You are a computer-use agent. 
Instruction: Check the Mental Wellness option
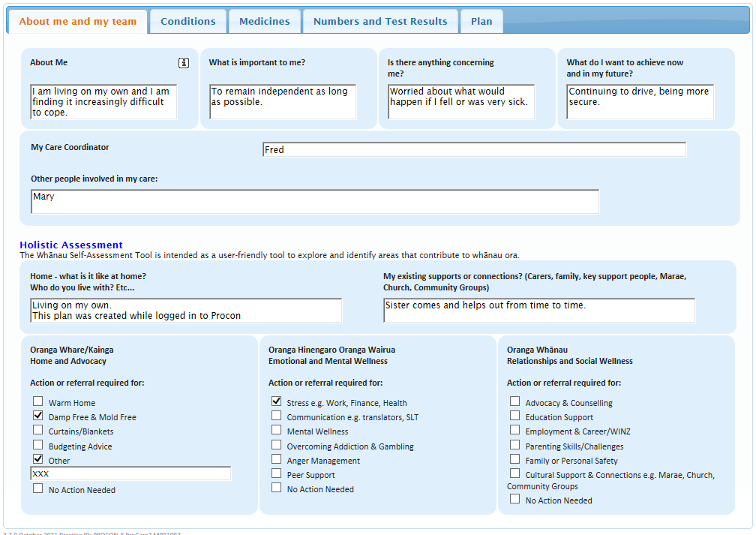point(277,431)
